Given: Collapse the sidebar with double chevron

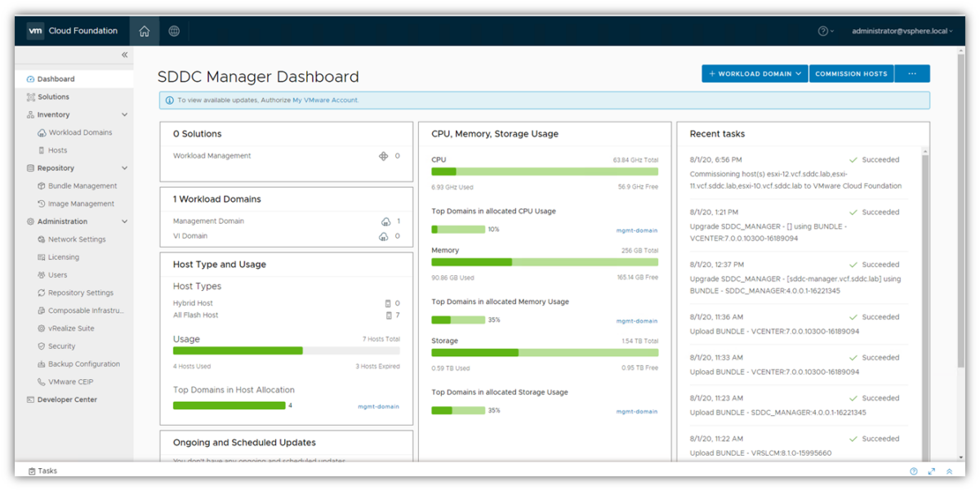Looking at the screenshot, I should pos(125,55).
